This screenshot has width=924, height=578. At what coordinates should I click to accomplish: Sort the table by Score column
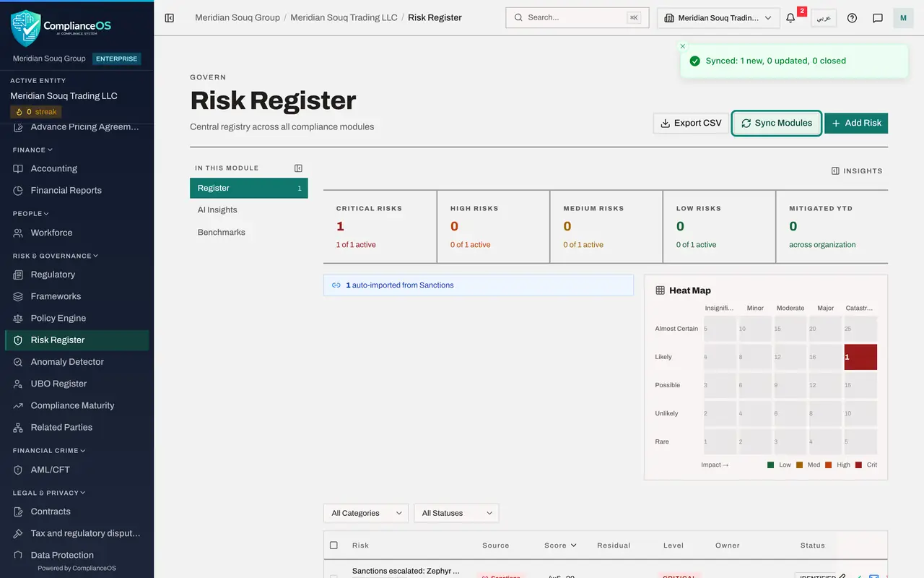tap(560, 545)
